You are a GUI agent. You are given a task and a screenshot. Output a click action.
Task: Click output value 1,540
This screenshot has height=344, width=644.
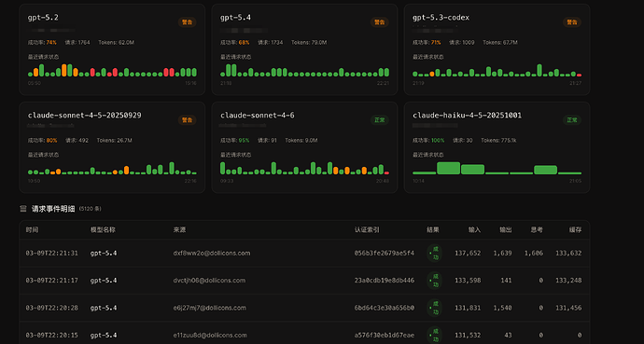coord(503,308)
